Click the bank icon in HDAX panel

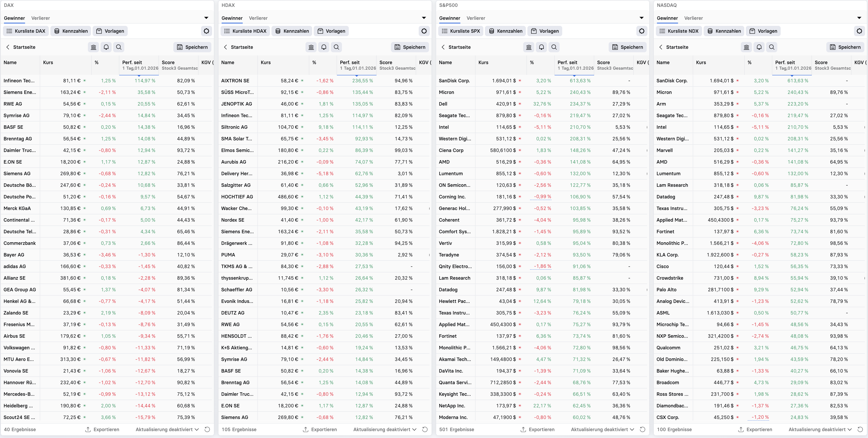coord(311,47)
